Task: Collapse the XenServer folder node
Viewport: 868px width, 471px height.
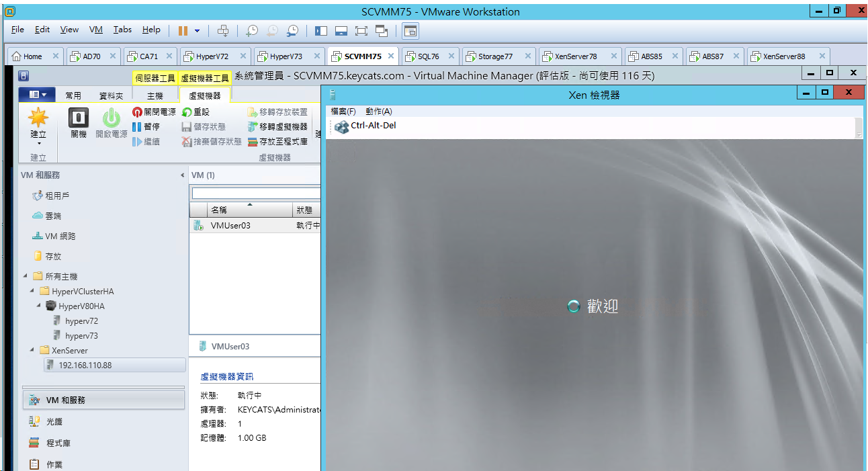Action: click(32, 350)
